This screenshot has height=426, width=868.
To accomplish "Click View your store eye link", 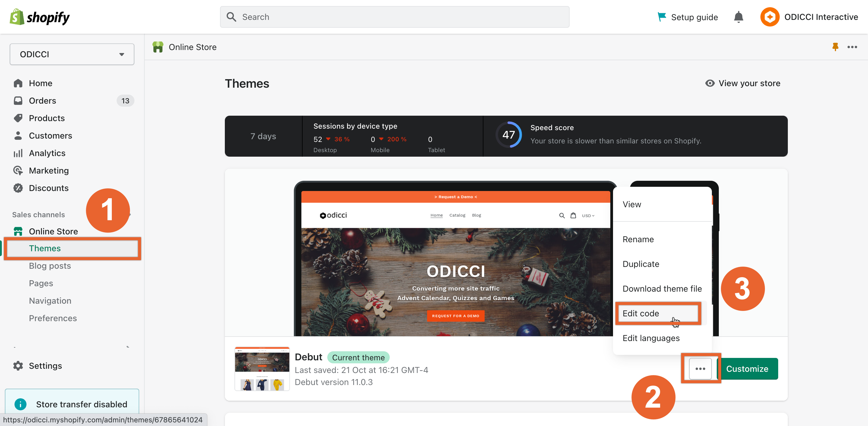I will pos(743,83).
